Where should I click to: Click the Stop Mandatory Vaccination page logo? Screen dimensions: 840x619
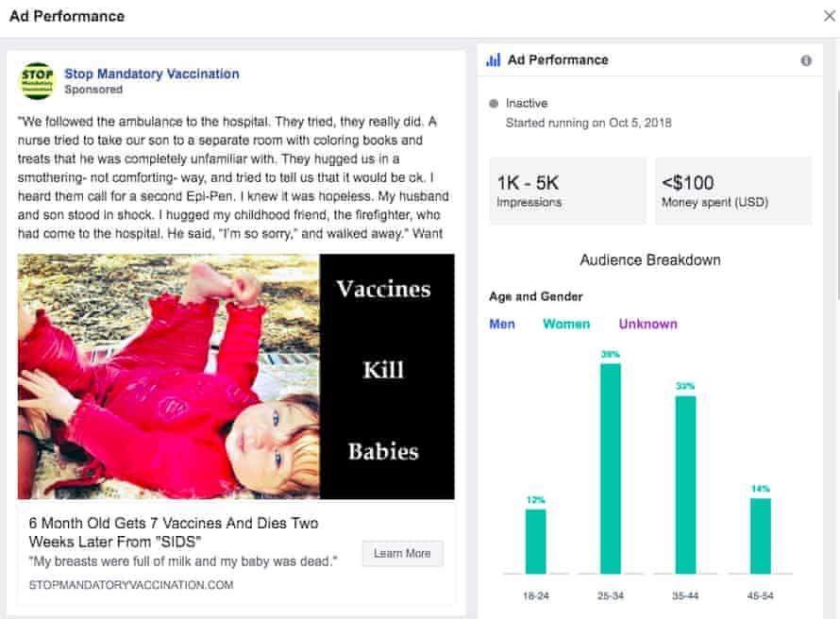(38, 81)
